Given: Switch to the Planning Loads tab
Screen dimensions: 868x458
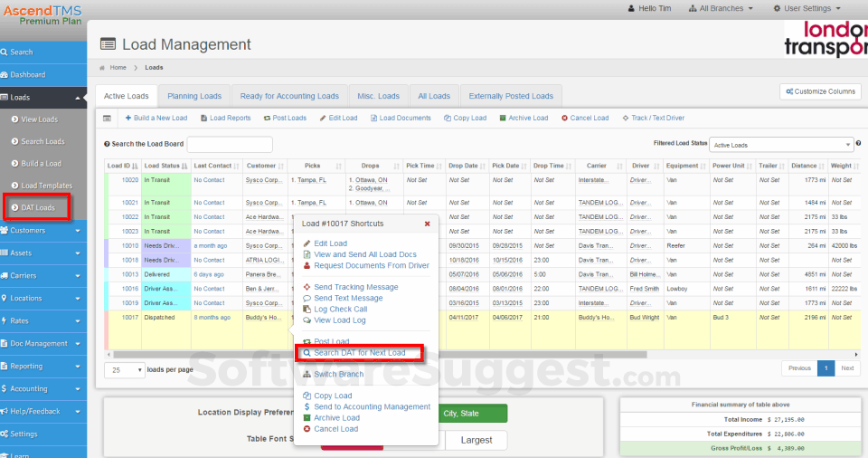Looking at the screenshot, I should (194, 96).
